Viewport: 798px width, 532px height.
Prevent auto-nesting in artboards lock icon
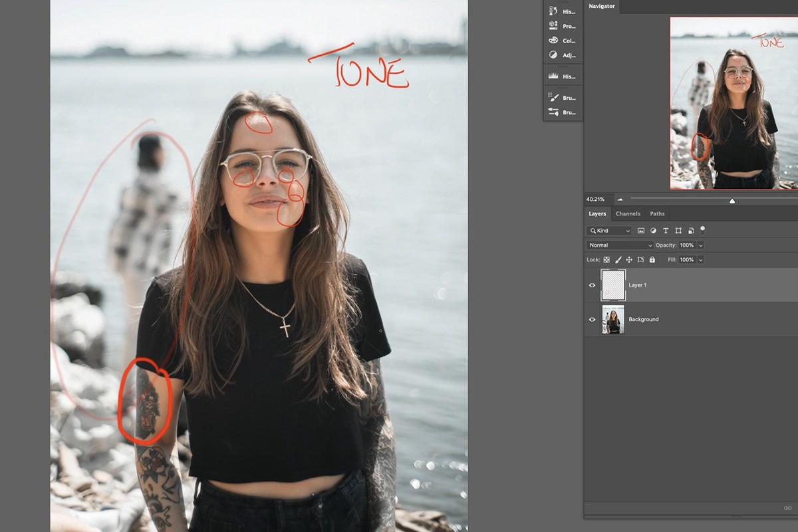(640, 260)
